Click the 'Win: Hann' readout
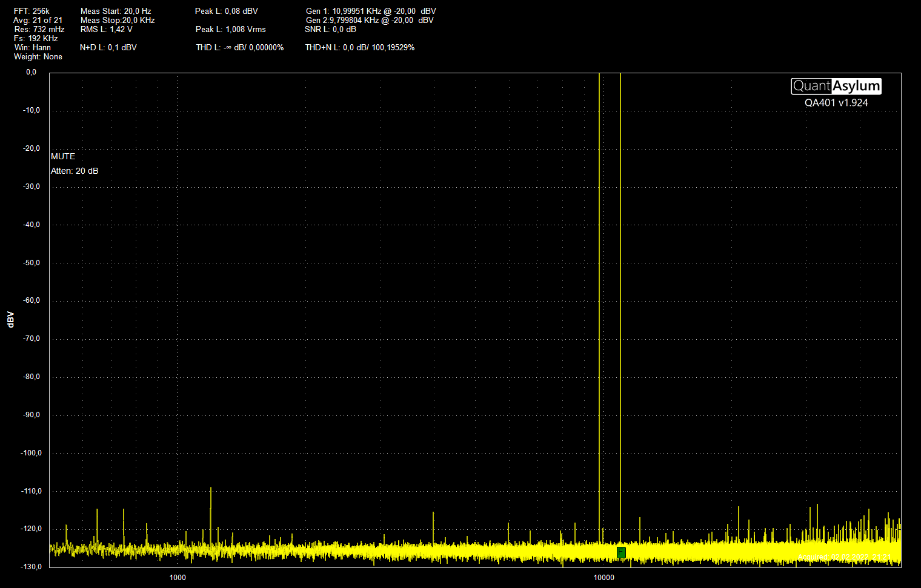This screenshot has height=588, width=921. [x=33, y=47]
